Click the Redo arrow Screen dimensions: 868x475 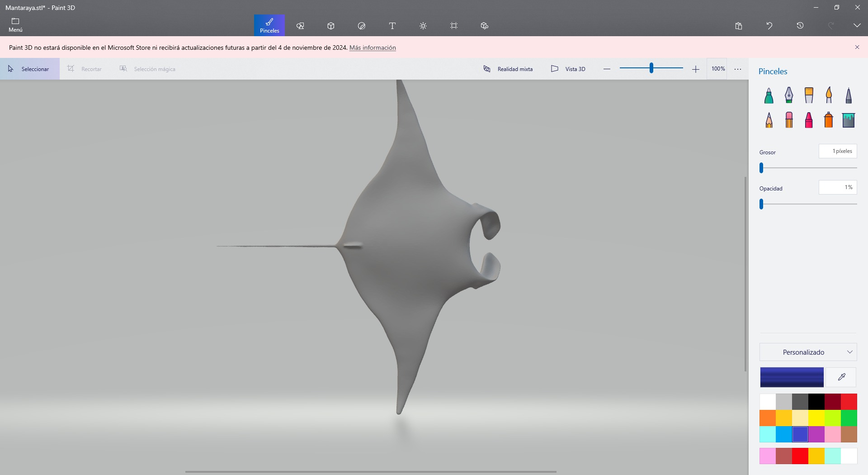click(831, 26)
